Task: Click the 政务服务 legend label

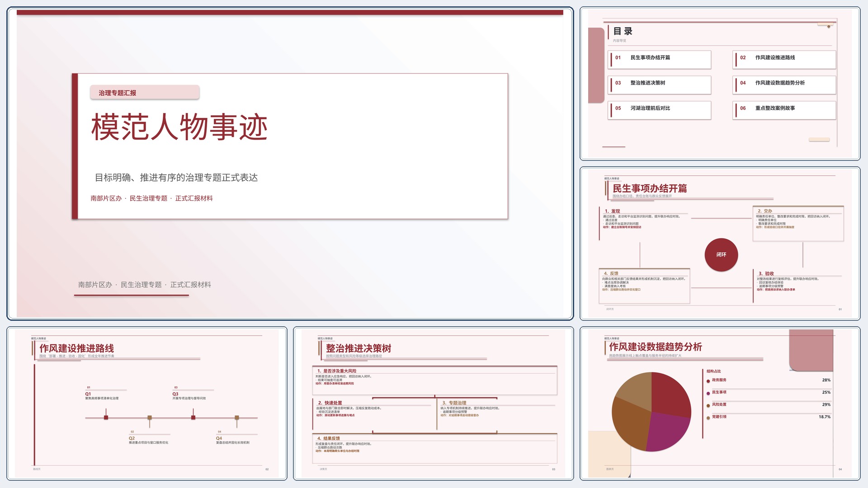Action: click(719, 380)
